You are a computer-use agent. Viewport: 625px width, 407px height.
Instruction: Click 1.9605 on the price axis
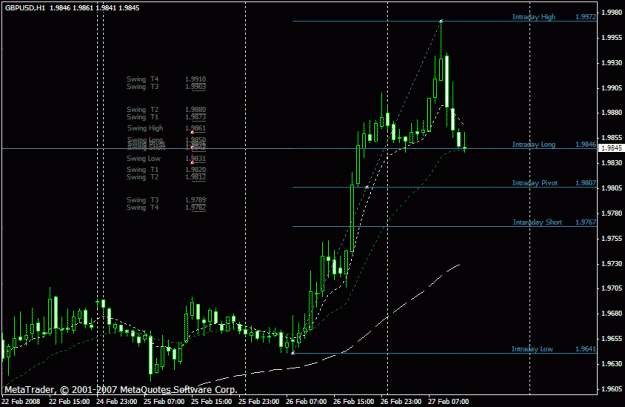coord(612,389)
